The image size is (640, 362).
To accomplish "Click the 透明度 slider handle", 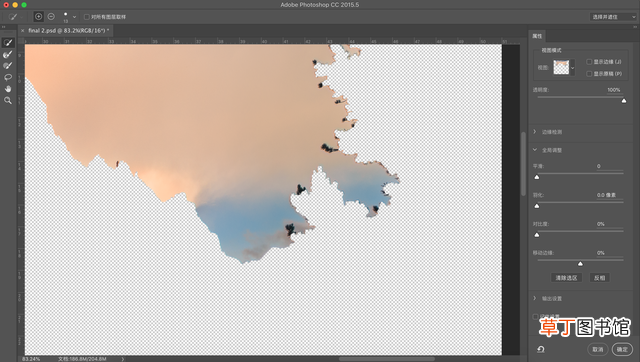I will click(x=624, y=101).
